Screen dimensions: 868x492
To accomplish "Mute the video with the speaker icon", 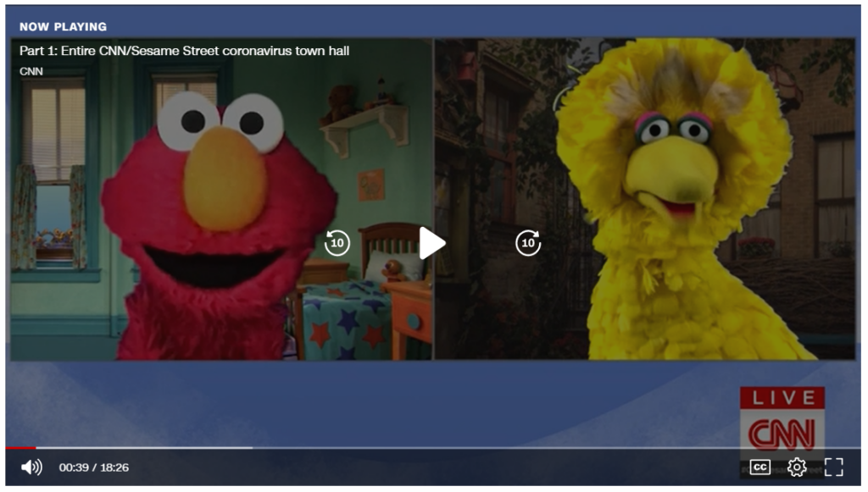I will 31,467.
